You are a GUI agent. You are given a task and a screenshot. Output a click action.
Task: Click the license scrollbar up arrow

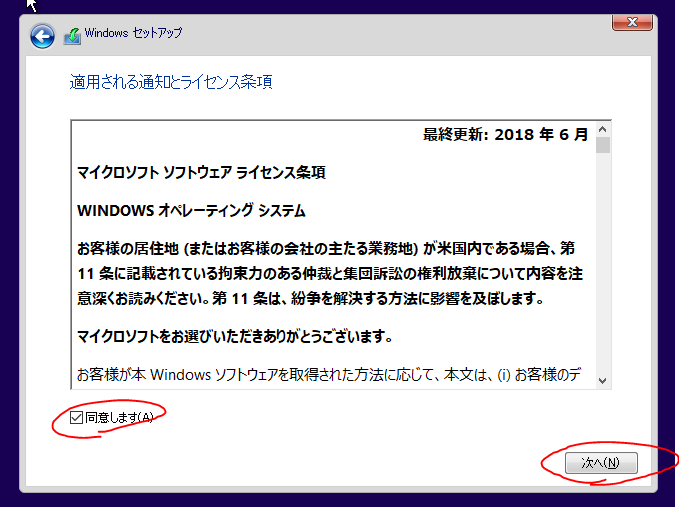[x=602, y=129]
